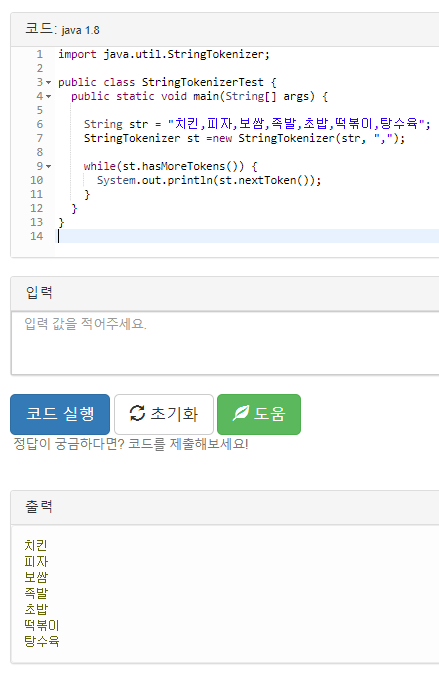Place cursor on empty line 14 of editor
The height and width of the screenshot is (674, 439).
tap(248, 236)
